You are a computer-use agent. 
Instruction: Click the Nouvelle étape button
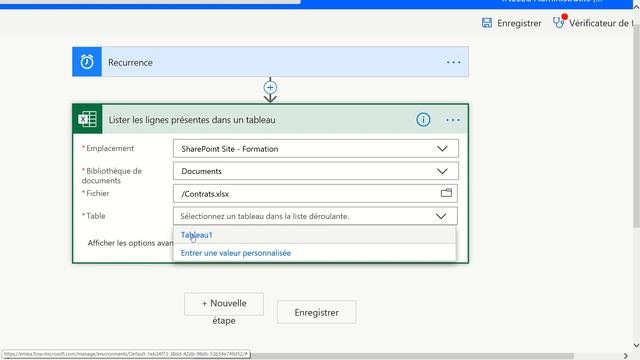coord(224,304)
